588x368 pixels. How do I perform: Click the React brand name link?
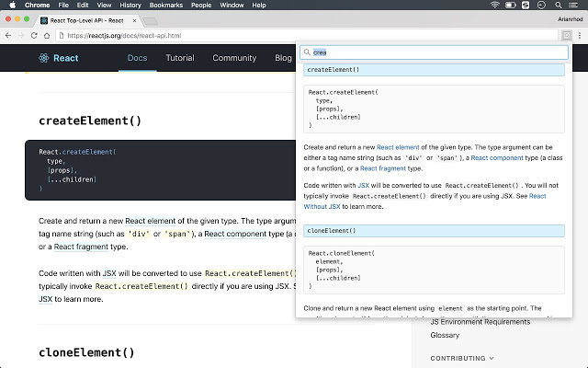(x=66, y=58)
